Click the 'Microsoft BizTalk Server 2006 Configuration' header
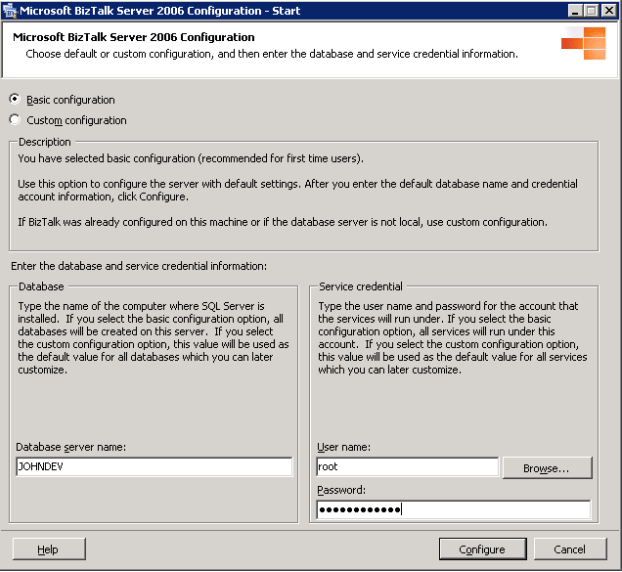 tap(134, 37)
